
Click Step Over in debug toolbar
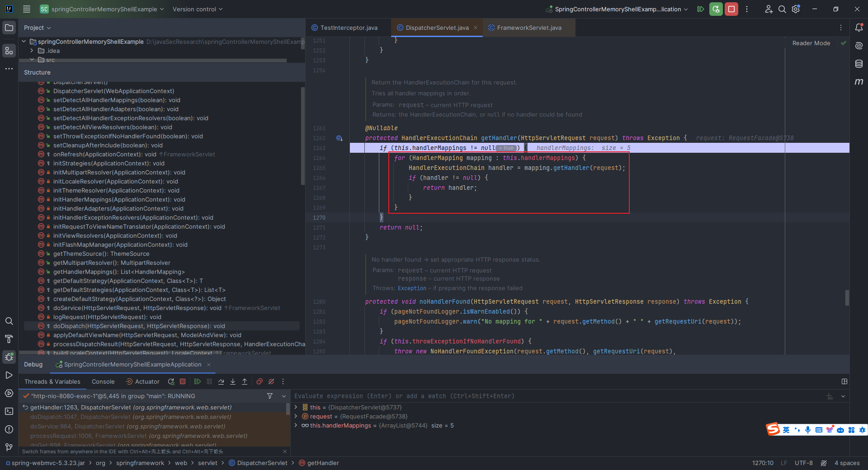click(221, 381)
